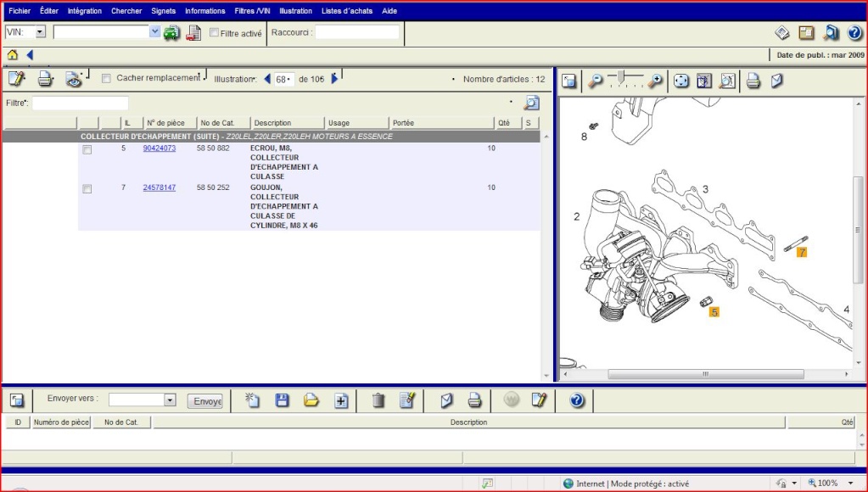Open the VIN type dropdown
This screenshot has width=868, height=492.
(x=40, y=32)
